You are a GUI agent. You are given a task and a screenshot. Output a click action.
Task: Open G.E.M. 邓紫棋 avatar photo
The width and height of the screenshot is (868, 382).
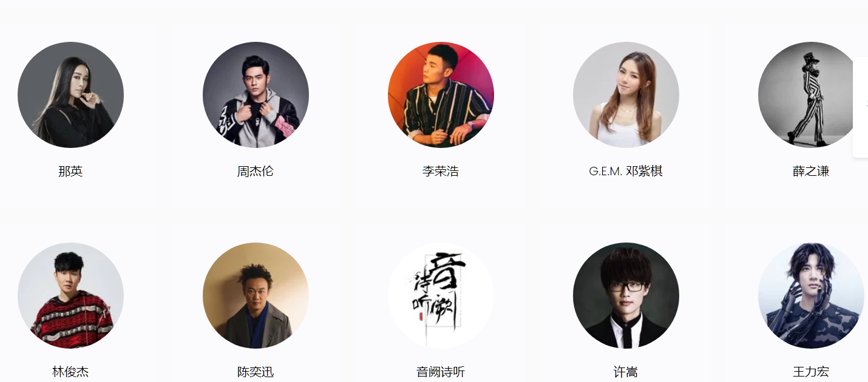(x=626, y=95)
